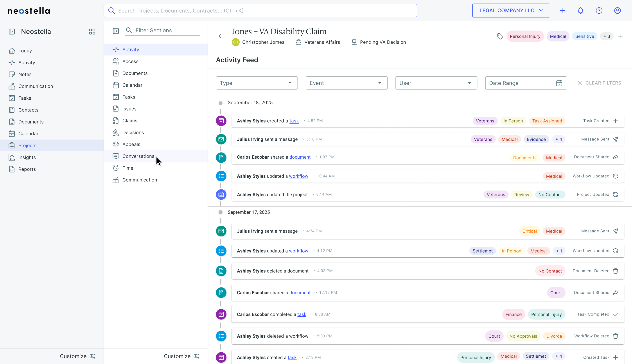This screenshot has height=364, width=632.
Task: Go to Insights in main sidebar
Action: coord(27,157)
